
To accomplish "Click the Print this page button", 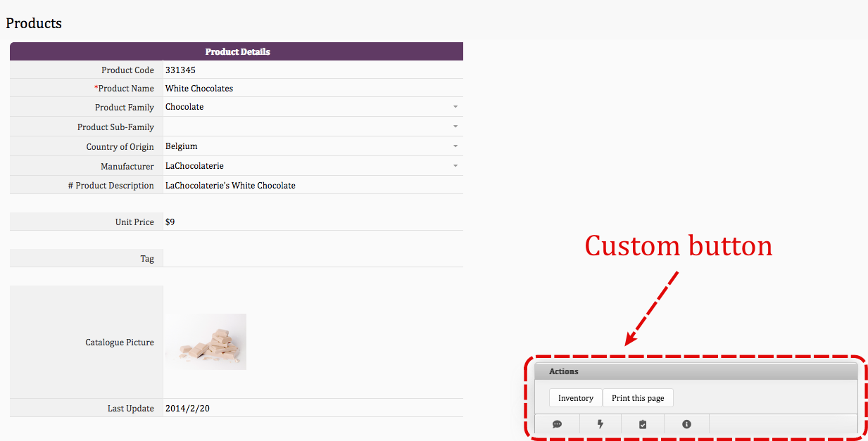I will pos(638,398).
